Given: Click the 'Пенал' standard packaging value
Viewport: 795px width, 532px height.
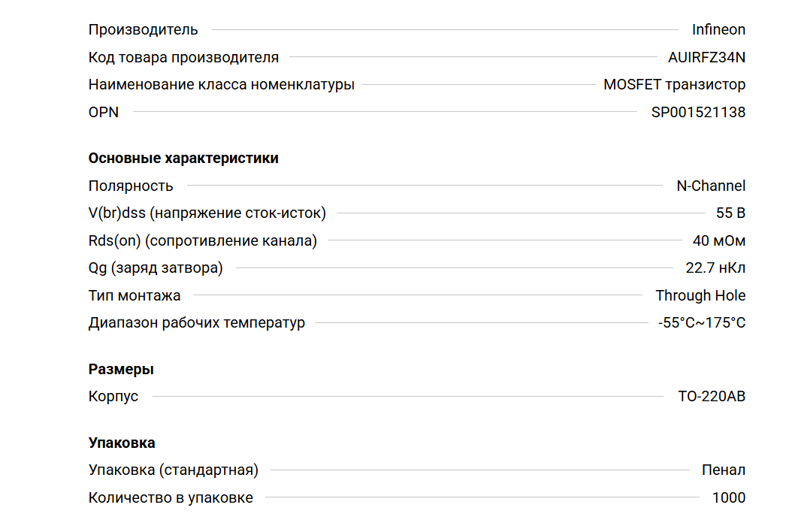Looking at the screenshot, I should pyautogui.click(x=724, y=470).
